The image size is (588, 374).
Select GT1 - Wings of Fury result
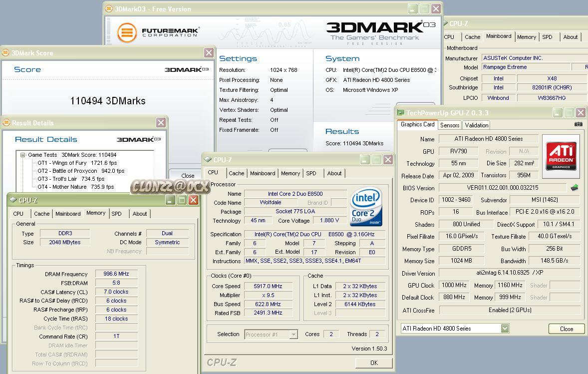pyautogui.click(x=77, y=163)
